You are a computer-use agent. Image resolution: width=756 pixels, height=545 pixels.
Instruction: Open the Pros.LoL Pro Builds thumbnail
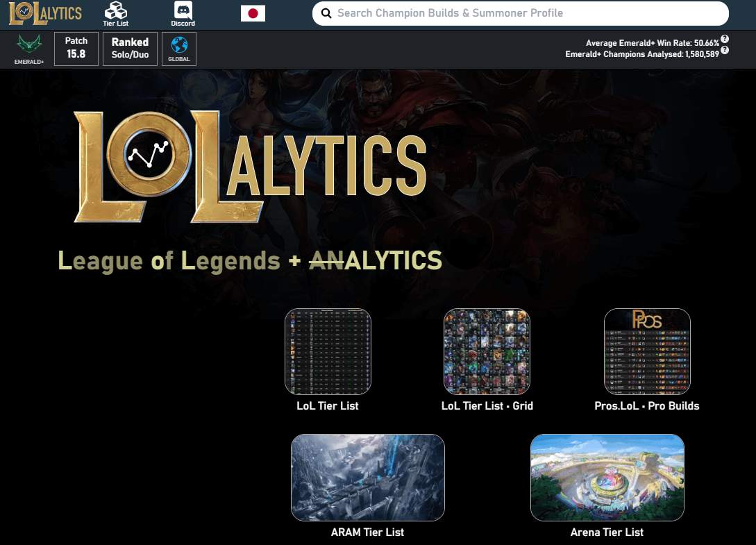click(647, 351)
